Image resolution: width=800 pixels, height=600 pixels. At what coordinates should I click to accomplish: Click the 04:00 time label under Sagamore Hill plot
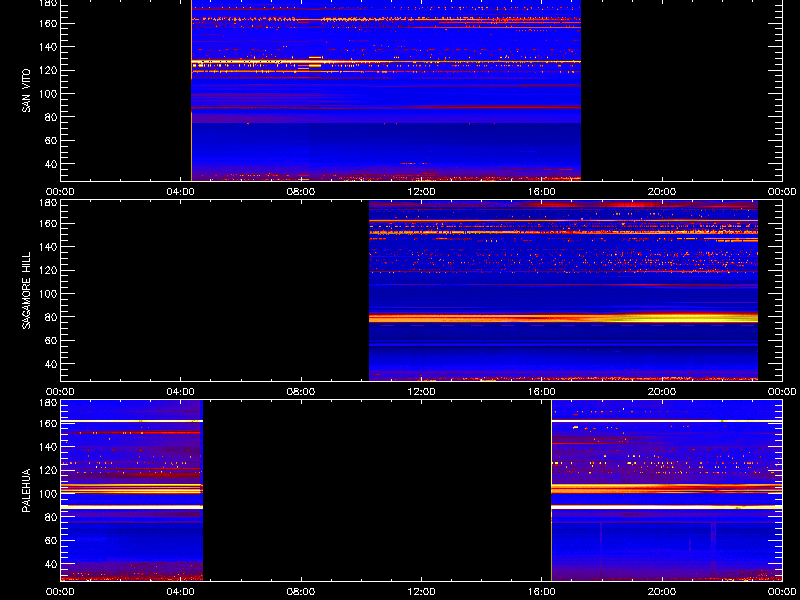coord(181,392)
